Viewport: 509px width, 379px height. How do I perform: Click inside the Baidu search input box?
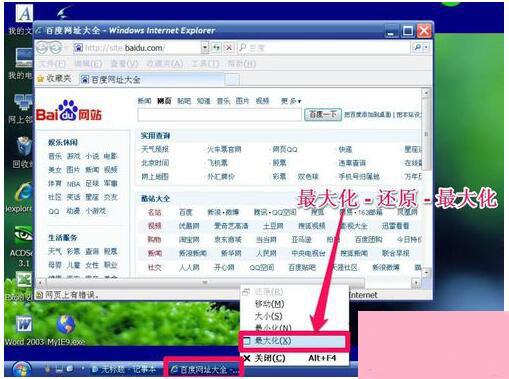219,115
